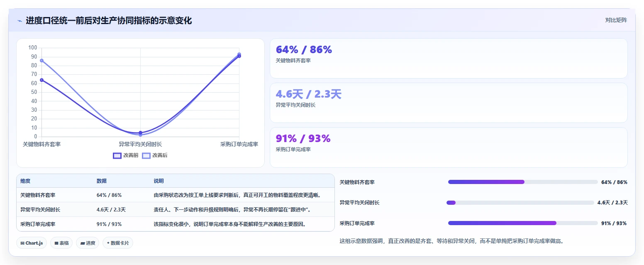644x265 pixels.
Task: Click the 改善前 data point above 异常平均关闭时长
Action: coord(140,132)
